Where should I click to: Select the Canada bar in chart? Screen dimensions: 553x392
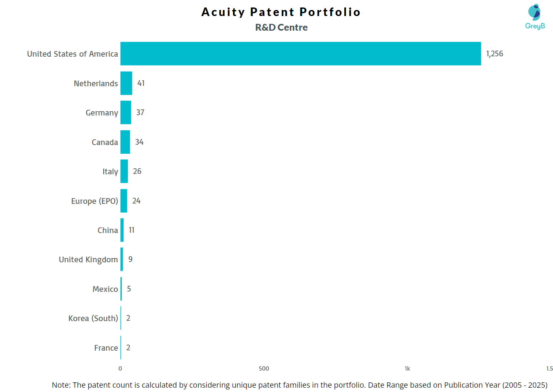pos(125,142)
